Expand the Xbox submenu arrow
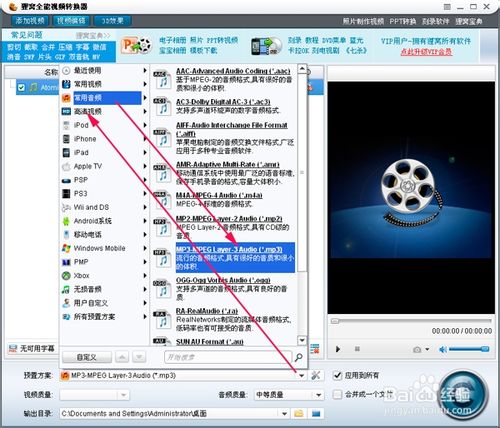This screenshot has height=428, width=500. (145, 276)
